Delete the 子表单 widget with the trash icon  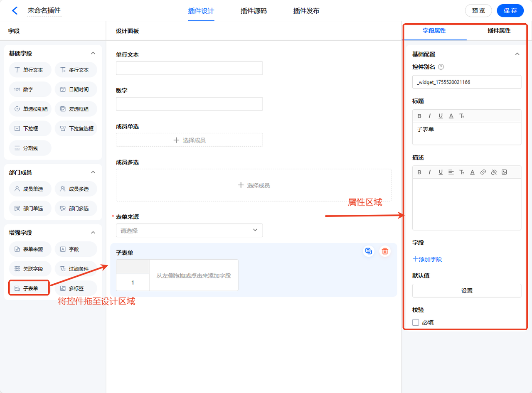tap(385, 251)
